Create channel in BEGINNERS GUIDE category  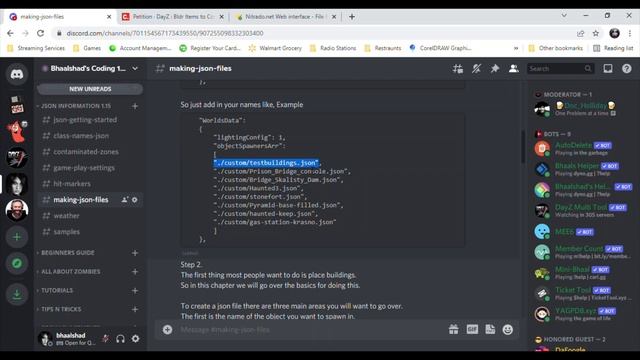[x=135, y=253]
